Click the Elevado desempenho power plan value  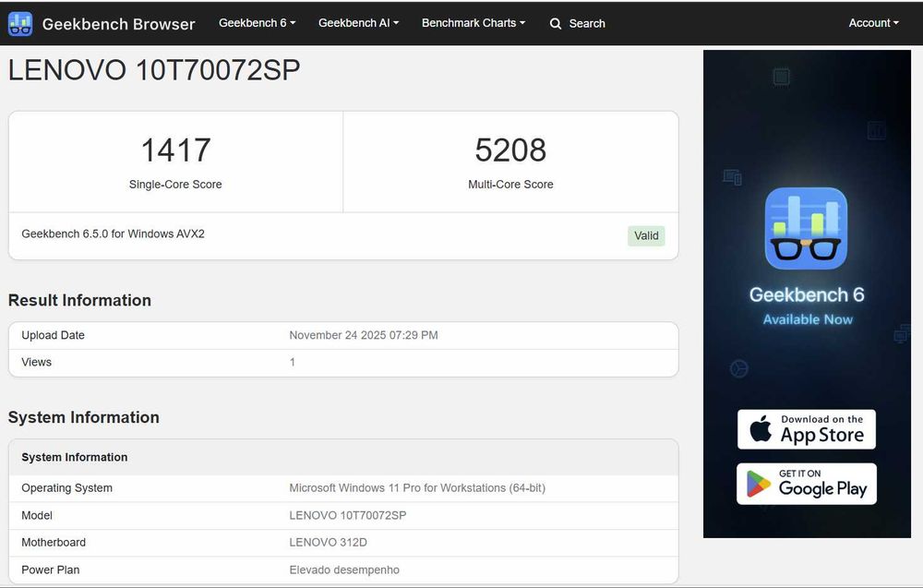click(x=343, y=570)
